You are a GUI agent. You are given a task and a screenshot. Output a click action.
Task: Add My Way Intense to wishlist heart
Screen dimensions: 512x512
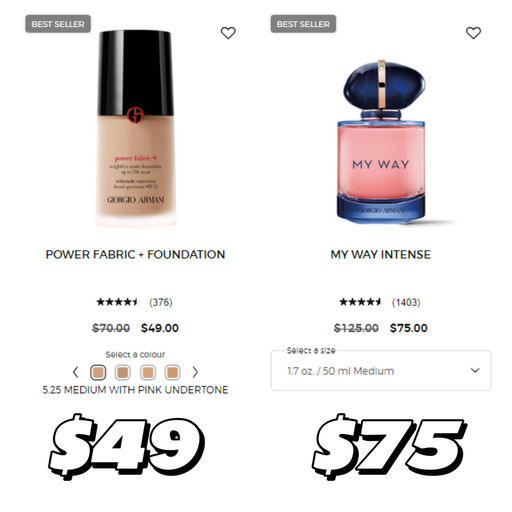coord(473,33)
